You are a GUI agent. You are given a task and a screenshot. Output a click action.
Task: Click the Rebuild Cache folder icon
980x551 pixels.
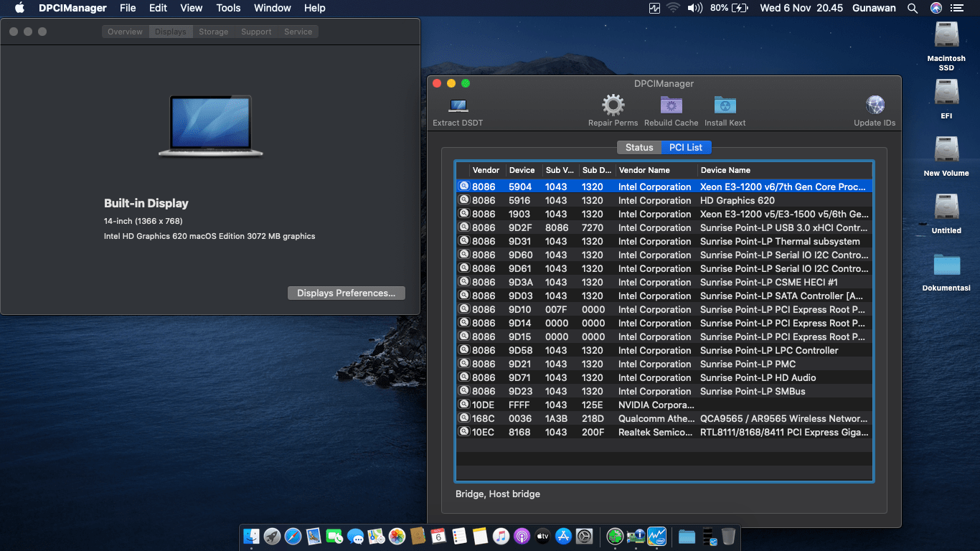(x=671, y=105)
